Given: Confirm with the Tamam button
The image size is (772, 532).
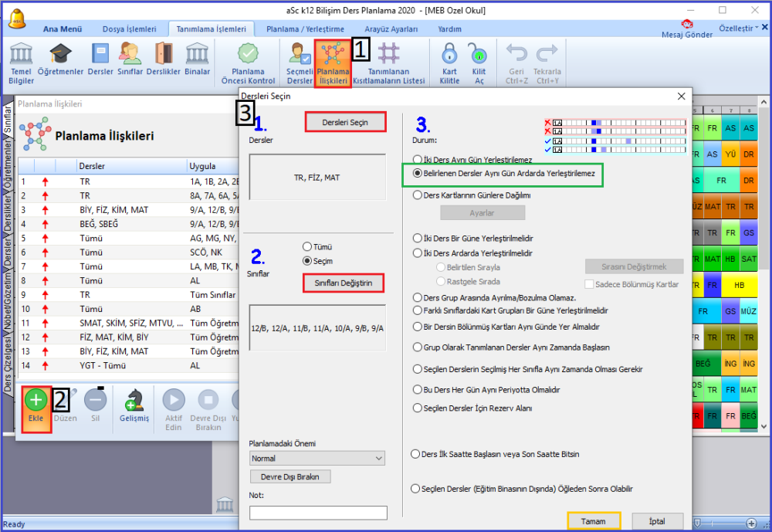Looking at the screenshot, I should point(593,521).
